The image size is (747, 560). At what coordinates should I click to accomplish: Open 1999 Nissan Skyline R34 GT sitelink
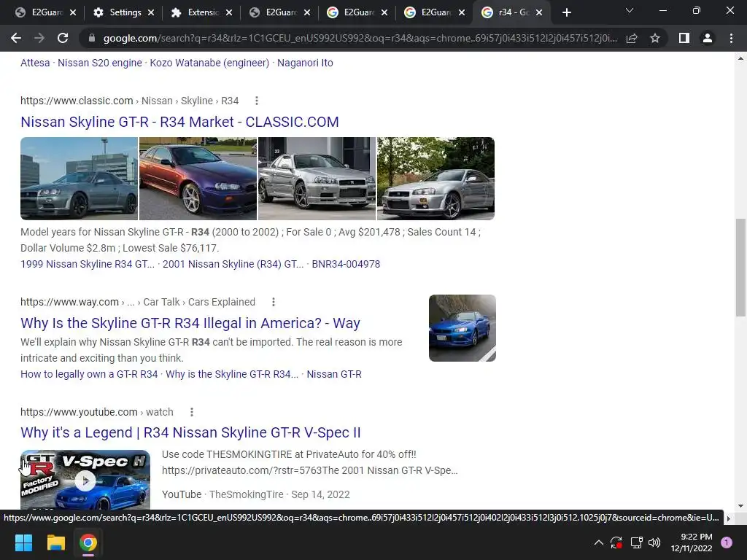[x=88, y=264]
